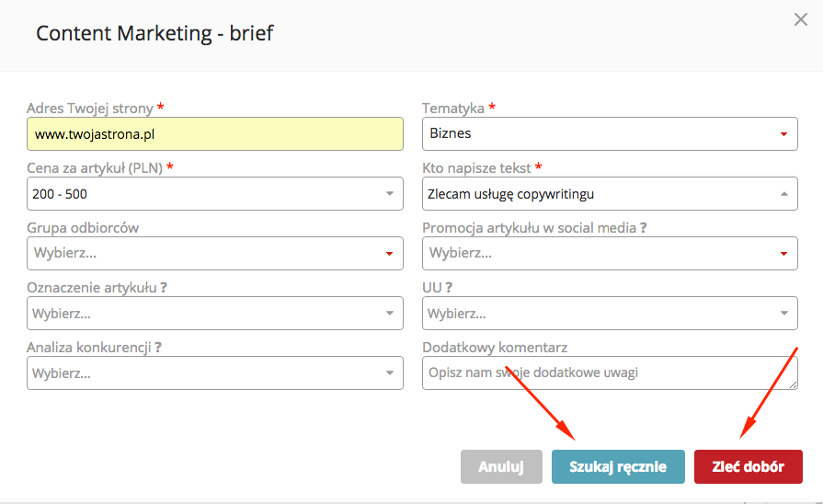Focus the Adres Twojej strony field
Viewport: 823px width, 504px height.
tap(215, 134)
